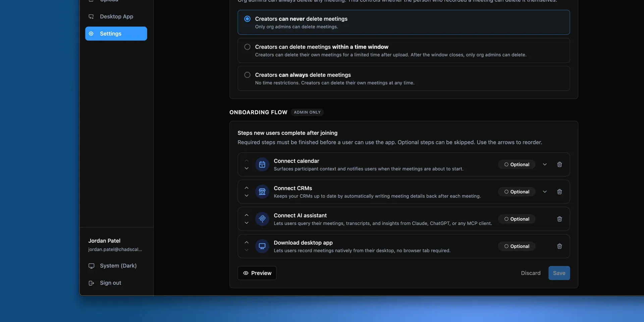644x322 pixels.
Task: Click the System theme monitor icon
Action: pyautogui.click(x=91, y=266)
